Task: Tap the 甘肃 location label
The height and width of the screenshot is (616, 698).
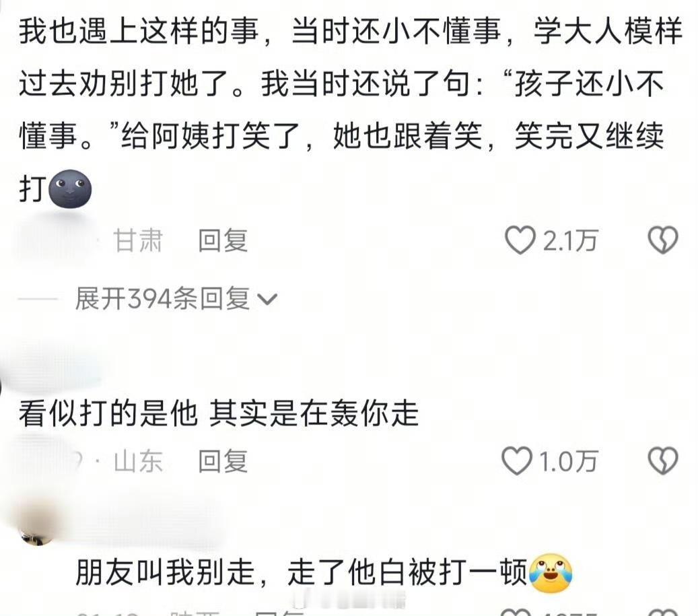Action: point(138,240)
